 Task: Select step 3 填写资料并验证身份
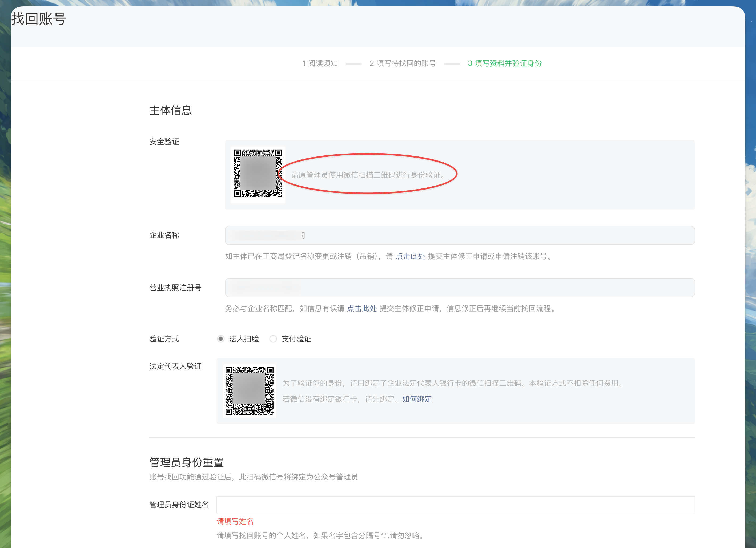click(504, 63)
